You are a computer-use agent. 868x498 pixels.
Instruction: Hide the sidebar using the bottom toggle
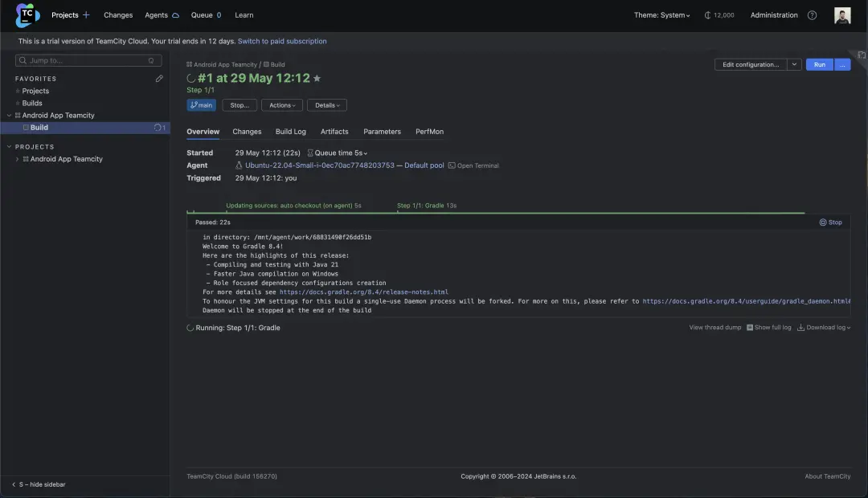tap(39, 484)
